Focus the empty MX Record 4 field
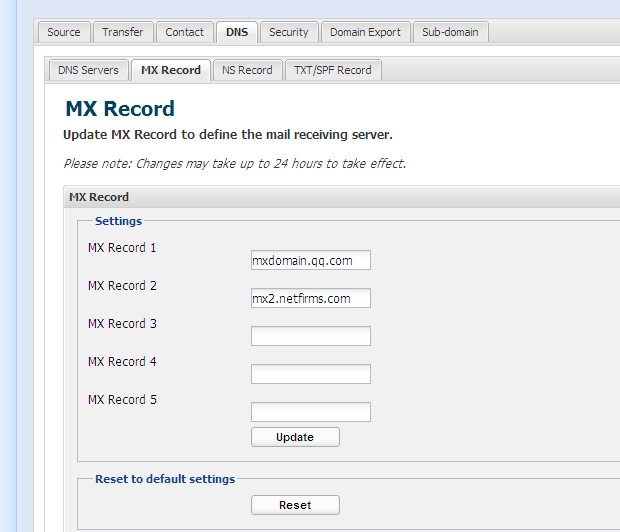620x532 pixels. click(x=311, y=374)
